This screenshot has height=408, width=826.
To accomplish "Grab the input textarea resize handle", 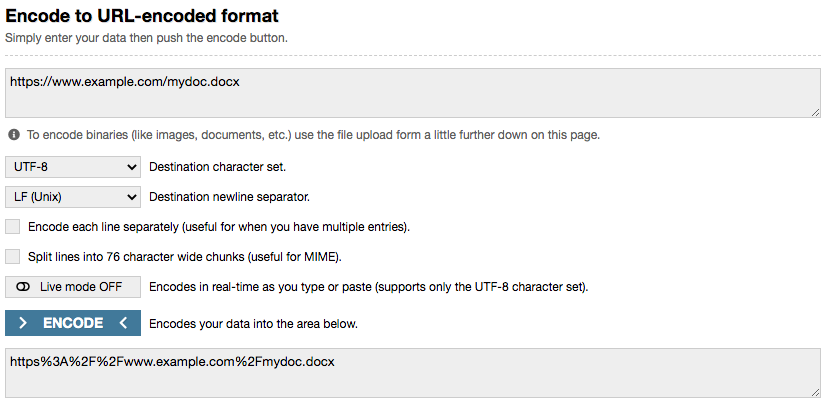I will tap(815, 112).
